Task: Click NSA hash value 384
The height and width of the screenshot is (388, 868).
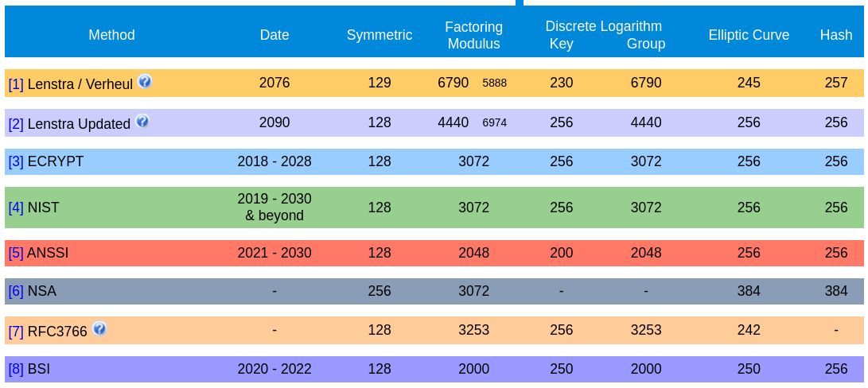Action: click(836, 291)
